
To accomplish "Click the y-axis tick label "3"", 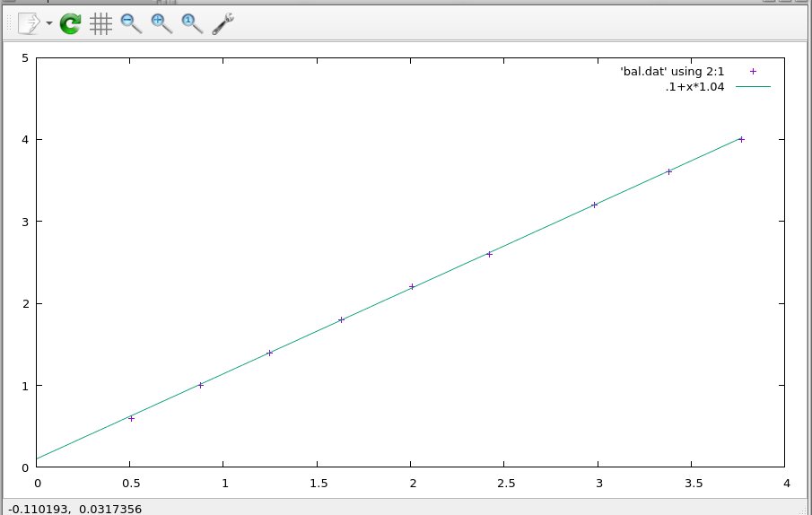I will tap(25, 222).
